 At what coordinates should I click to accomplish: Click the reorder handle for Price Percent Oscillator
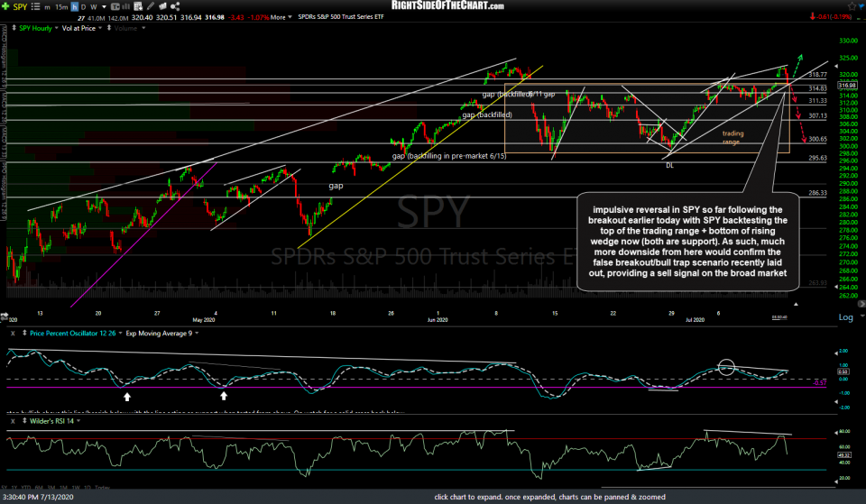click(24, 333)
